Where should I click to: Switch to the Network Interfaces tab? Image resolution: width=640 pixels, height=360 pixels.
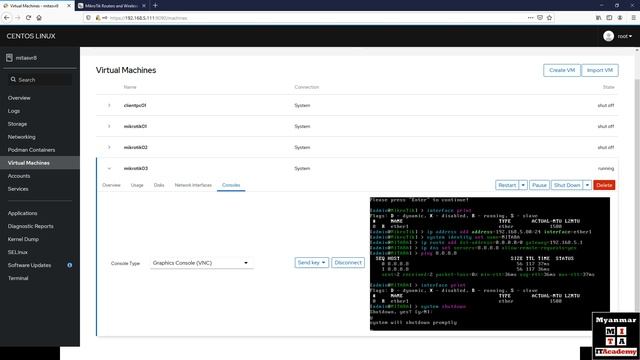(x=193, y=185)
